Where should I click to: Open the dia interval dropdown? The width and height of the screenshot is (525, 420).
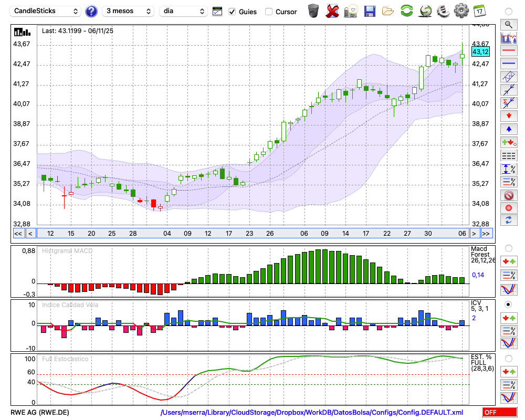click(184, 11)
